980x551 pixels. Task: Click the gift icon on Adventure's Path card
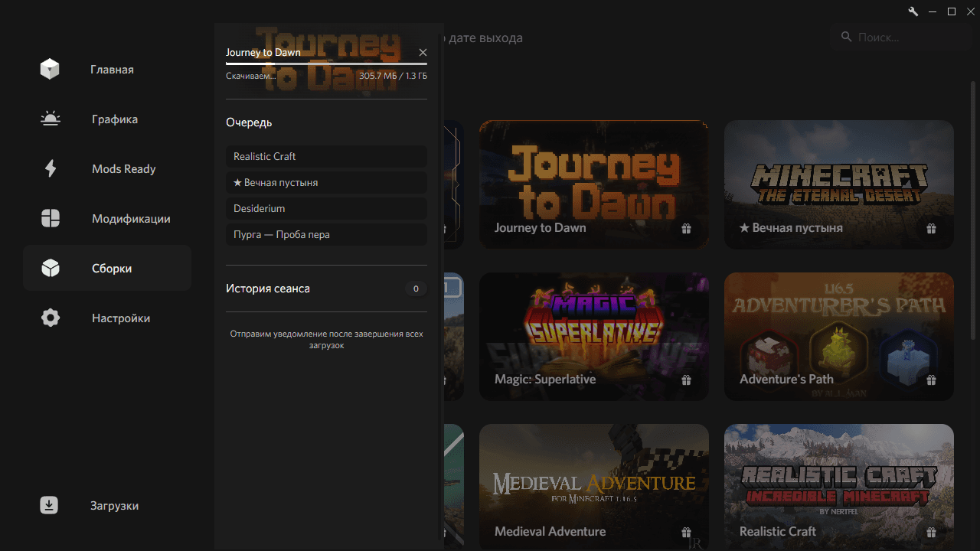tap(931, 380)
